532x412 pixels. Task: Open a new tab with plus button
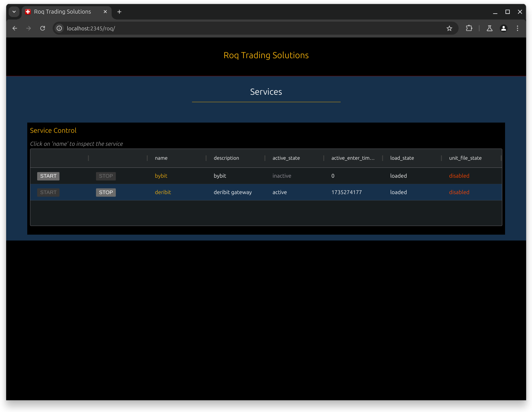[119, 12]
